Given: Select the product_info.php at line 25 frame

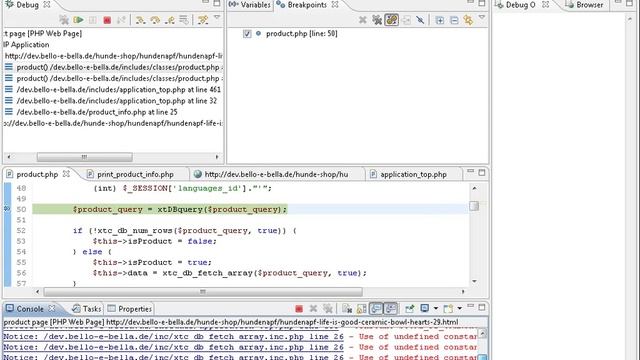Looking at the screenshot, I should click(x=91, y=112).
